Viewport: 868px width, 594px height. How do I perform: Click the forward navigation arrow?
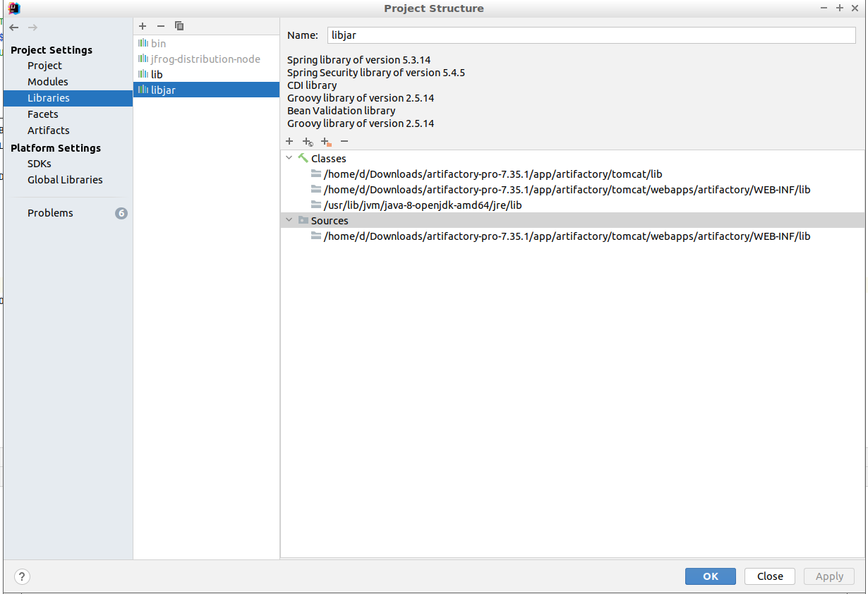coord(32,28)
